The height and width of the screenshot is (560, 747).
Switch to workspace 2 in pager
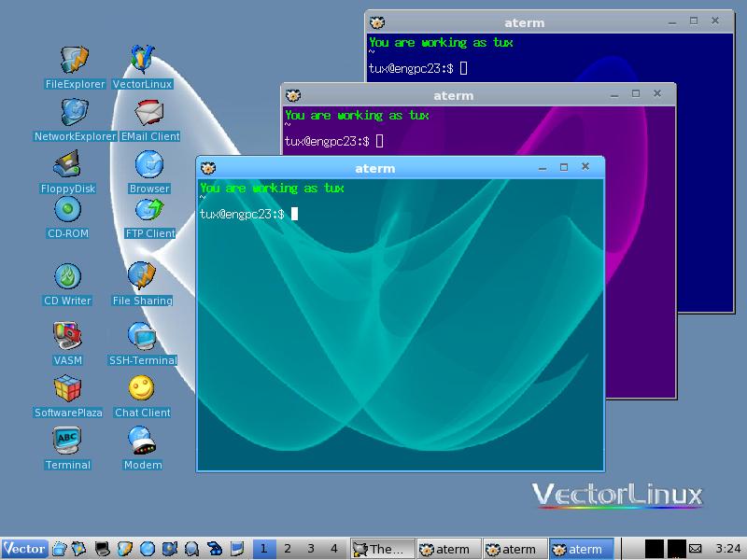pos(288,549)
